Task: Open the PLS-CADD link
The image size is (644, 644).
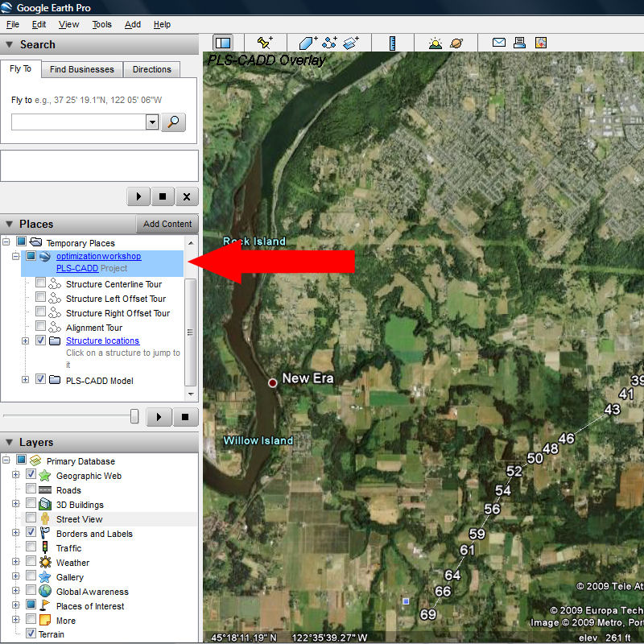Action: pyautogui.click(x=77, y=268)
